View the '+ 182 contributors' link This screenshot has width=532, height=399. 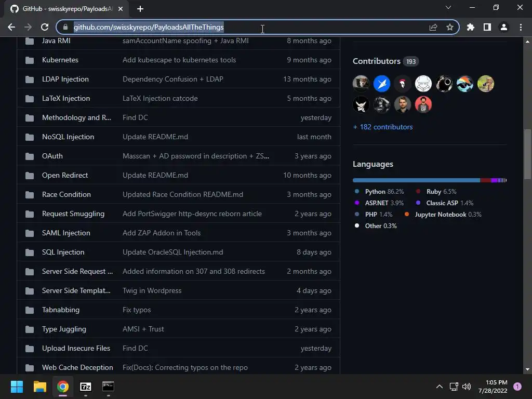pyautogui.click(x=383, y=127)
